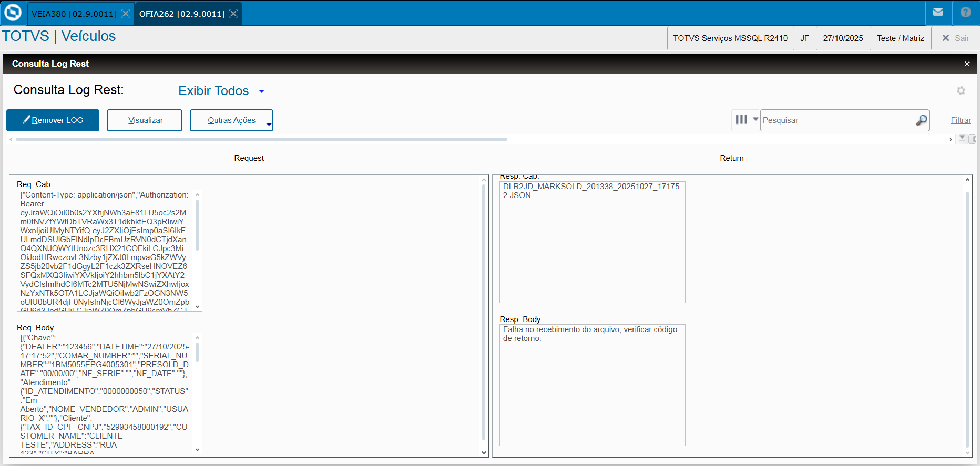The width and height of the screenshot is (980, 466).
Task: Click the grid scroll right arrow
Action: click(x=950, y=139)
